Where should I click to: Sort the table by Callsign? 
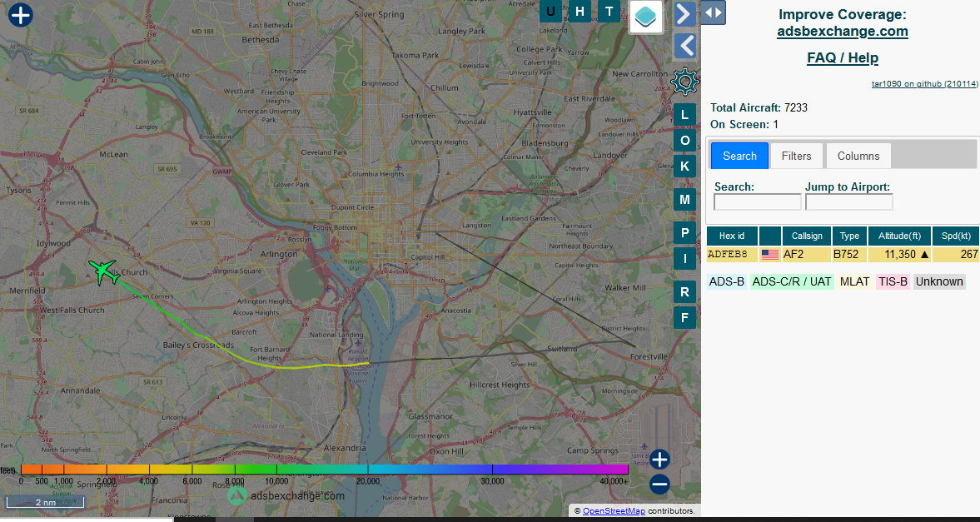tap(807, 236)
